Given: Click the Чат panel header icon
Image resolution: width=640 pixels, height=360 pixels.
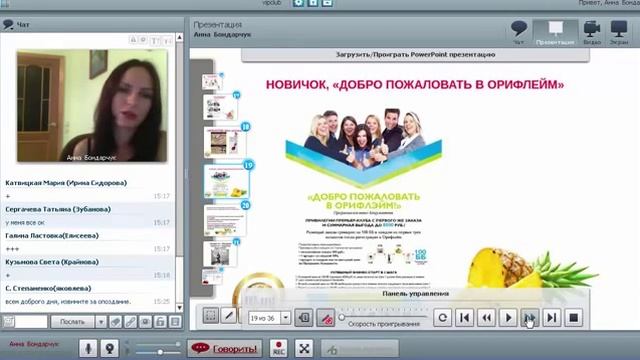Looking at the screenshot, I should [8, 24].
